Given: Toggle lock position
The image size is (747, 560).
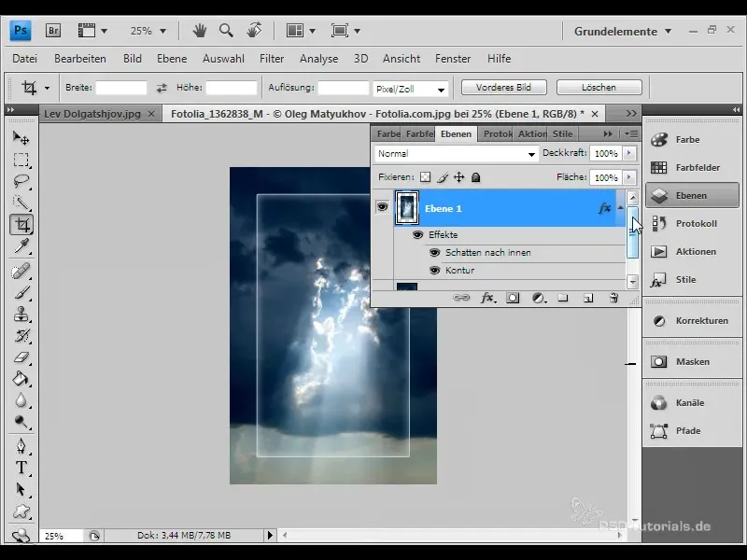Looking at the screenshot, I should 458,177.
